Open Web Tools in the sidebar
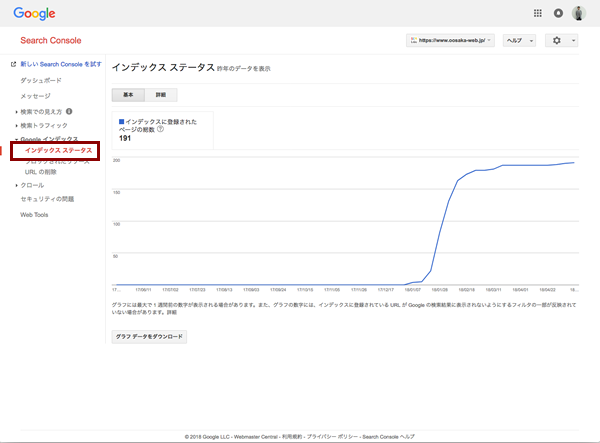The width and height of the screenshot is (600, 443). coord(35,215)
